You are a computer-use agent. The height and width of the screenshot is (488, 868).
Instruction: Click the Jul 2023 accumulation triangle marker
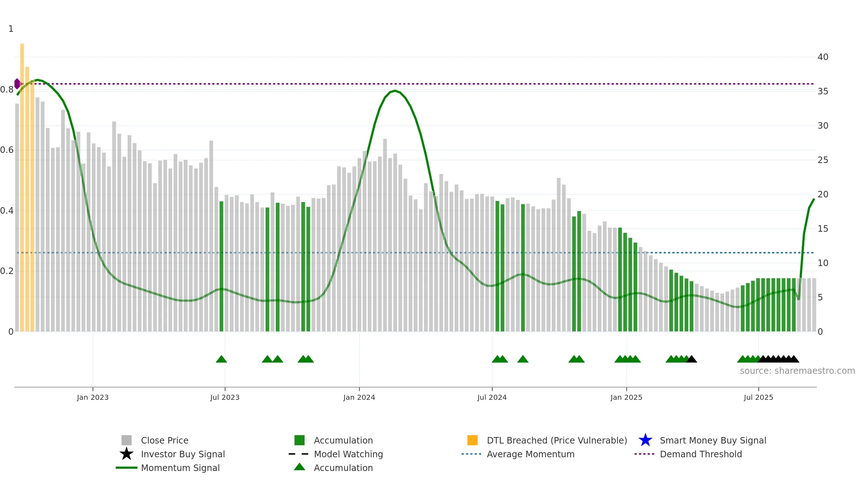click(221, 359)
